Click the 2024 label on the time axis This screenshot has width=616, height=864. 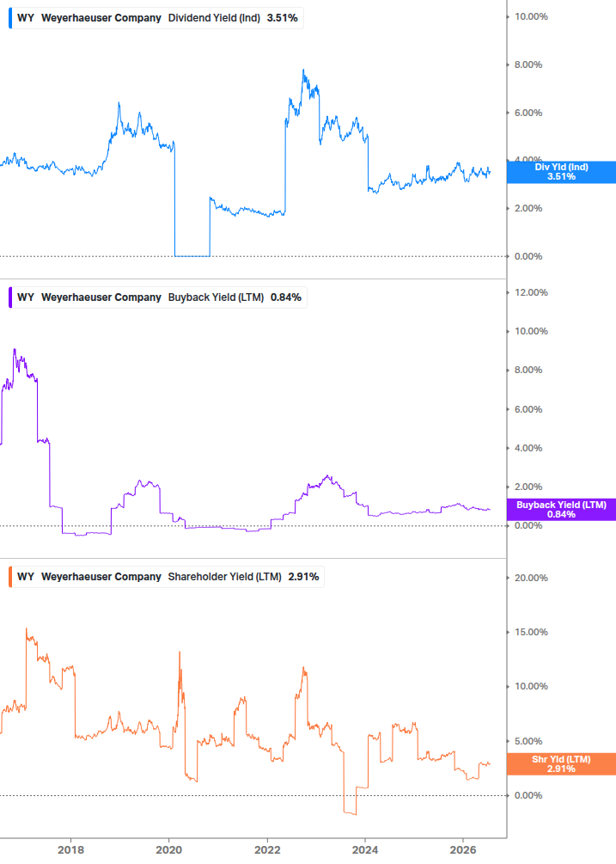pos(365,849)
